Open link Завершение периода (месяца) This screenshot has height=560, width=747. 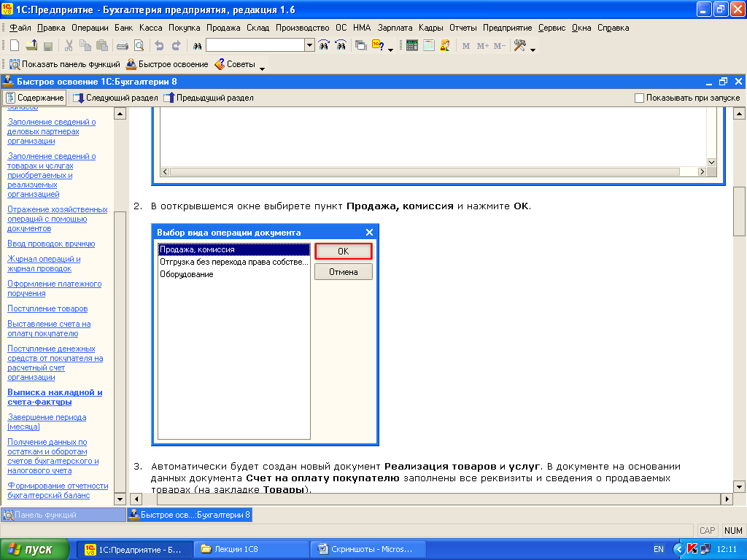click(47, 422)
